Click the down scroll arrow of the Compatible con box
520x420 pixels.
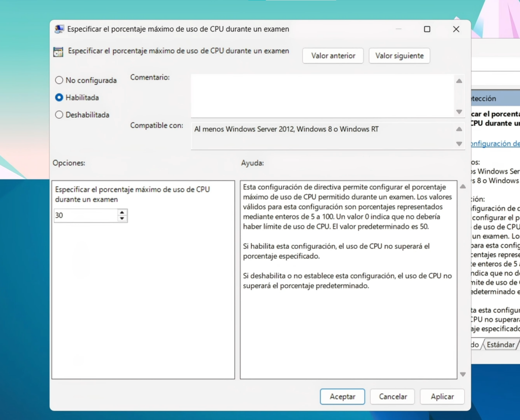pyautogui.click(x=459, y=145)
